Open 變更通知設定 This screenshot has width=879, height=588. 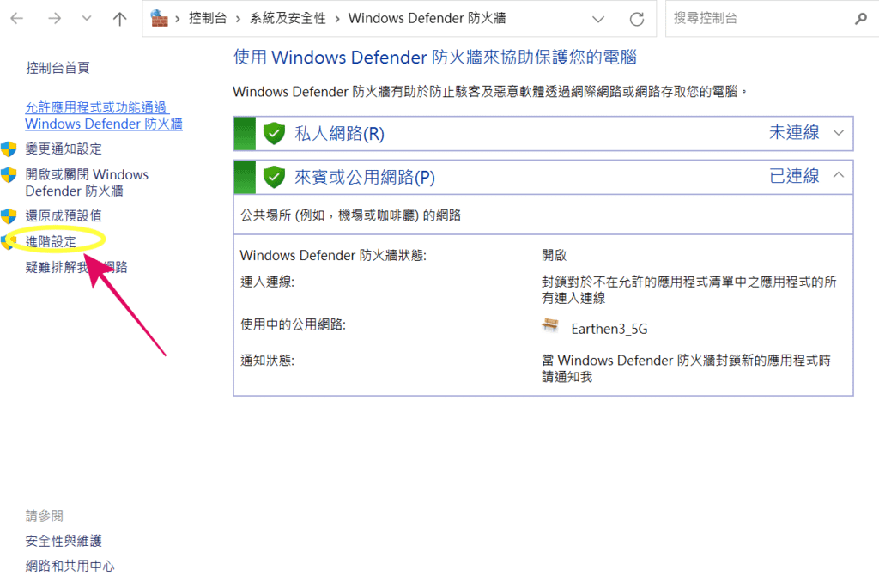point(64,149)
